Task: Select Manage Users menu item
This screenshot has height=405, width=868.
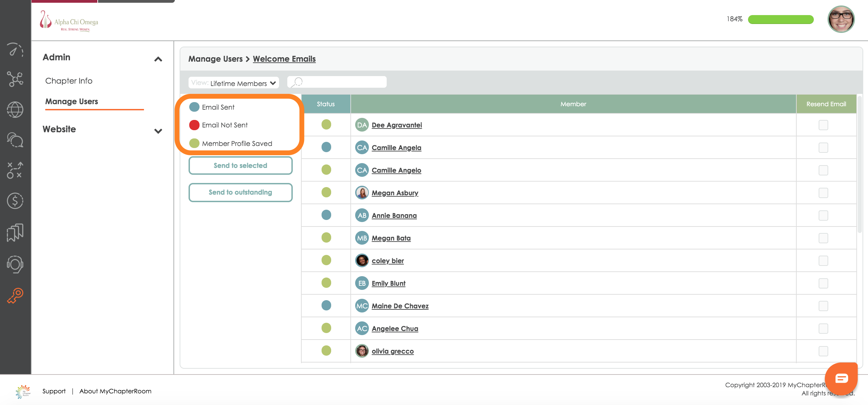Action: pyautogui.click(x=72, y=101)
